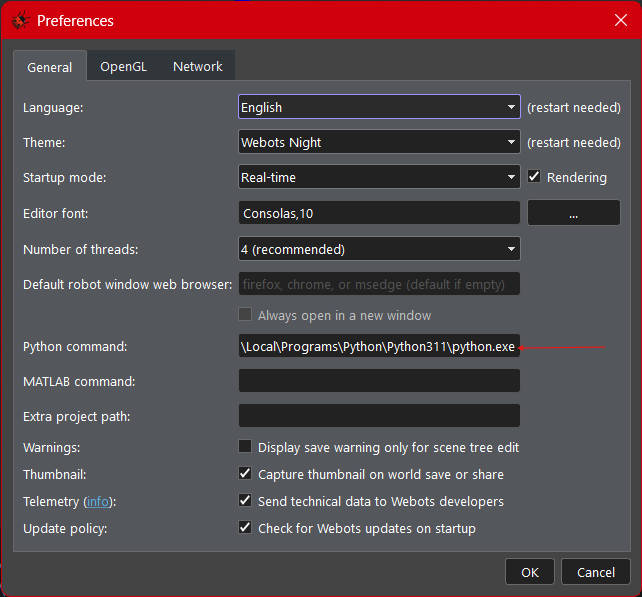Focus the Extra project path field
The image size is (642, 597).
pyautogui.click(x=379, y=415)
